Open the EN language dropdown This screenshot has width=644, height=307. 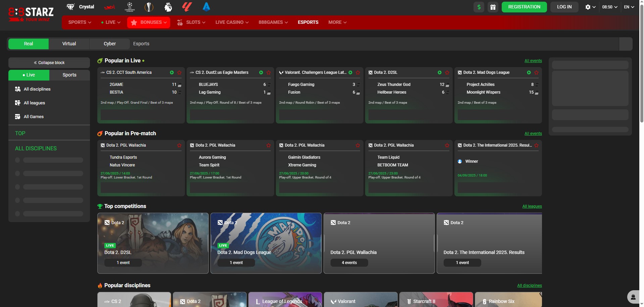pyautogui.click(x=629, y=7)
